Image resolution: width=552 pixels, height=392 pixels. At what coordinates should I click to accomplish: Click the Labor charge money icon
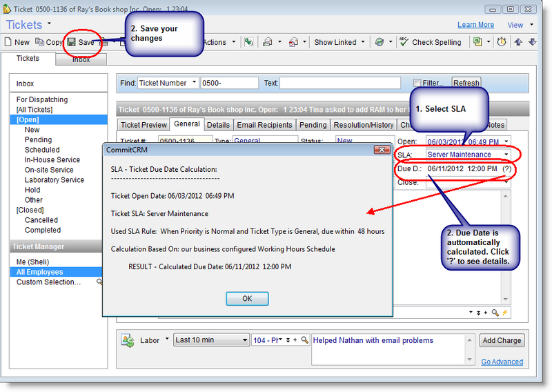(127, 340)
